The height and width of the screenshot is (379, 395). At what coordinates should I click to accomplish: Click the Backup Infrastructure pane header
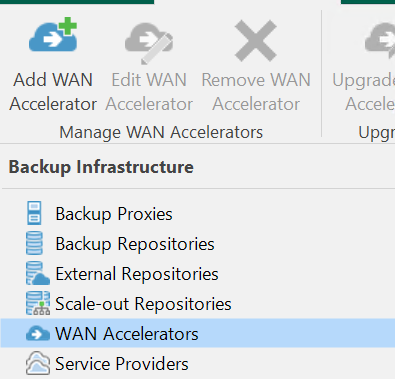(101, 167)
